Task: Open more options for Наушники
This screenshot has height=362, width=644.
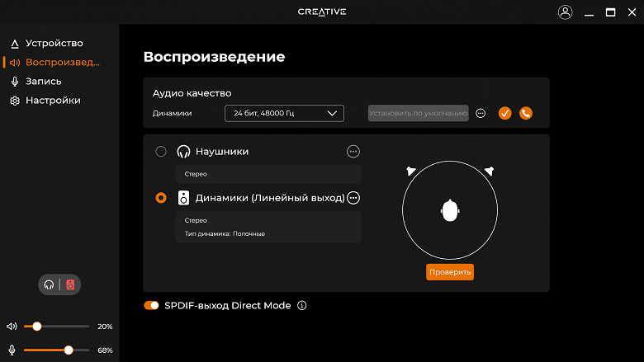Action: coord(353,152)
